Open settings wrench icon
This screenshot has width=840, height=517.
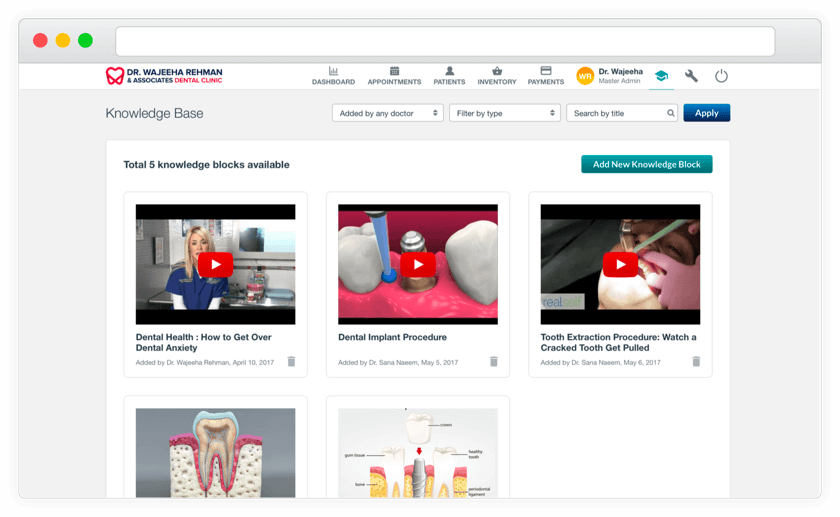click(692, 76)
